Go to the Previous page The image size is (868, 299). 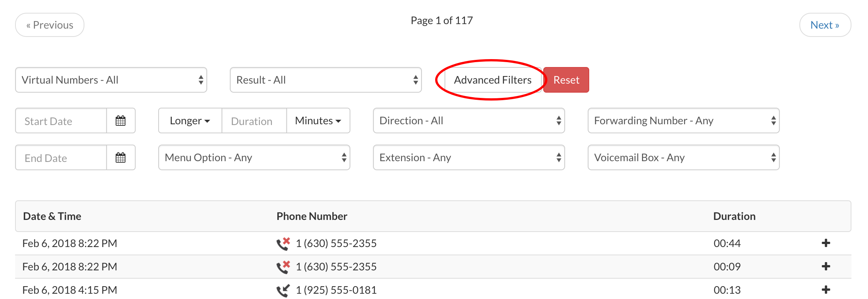50,25
